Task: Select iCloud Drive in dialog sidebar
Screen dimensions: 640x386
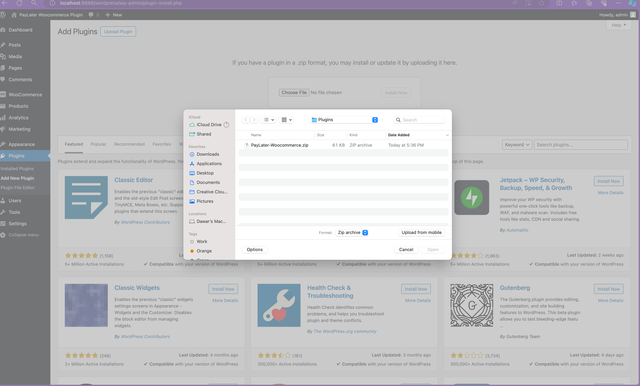Action: [209, 124]
